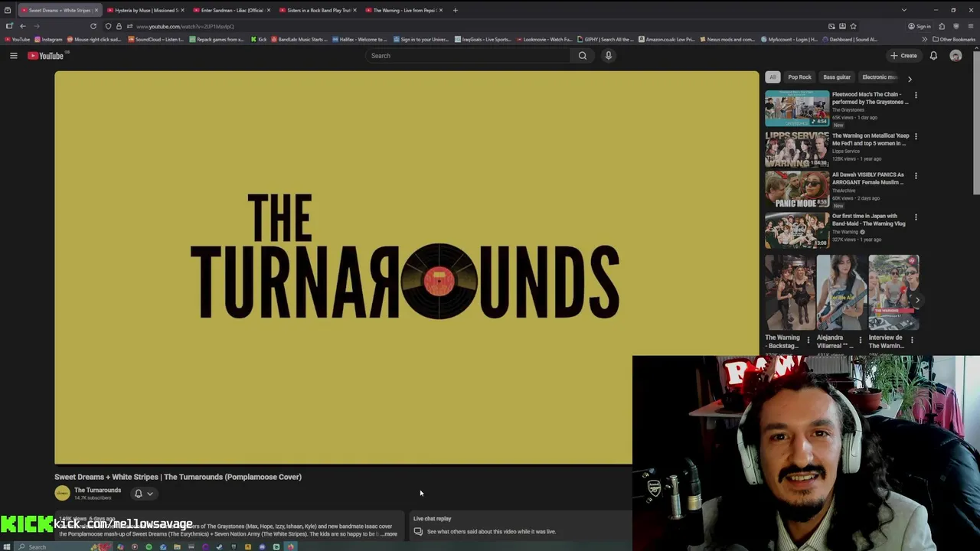The height and width of the screenshot is (551, 980).
Task: Open options for The Warning Backstage short
Action: click(x=808, y=340)
